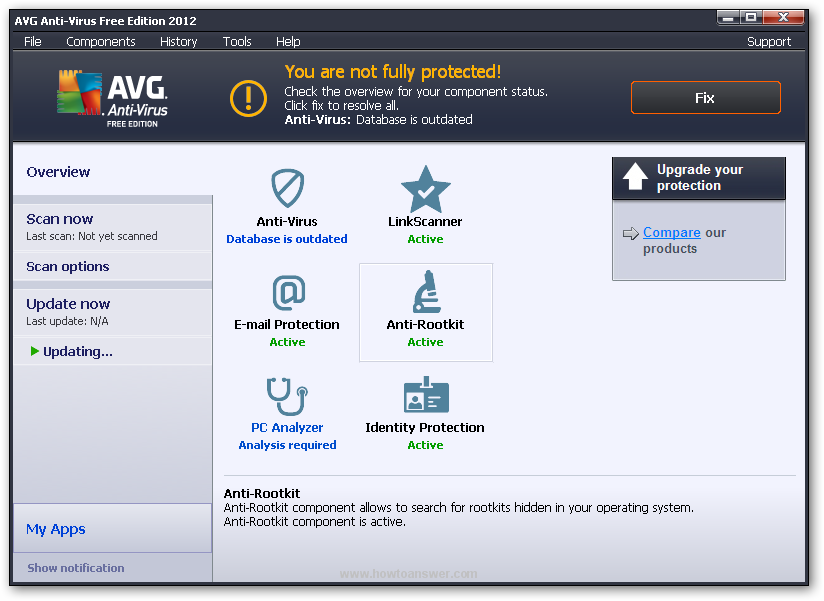
Task: Open the Components menu
Action: coord(100,42)
